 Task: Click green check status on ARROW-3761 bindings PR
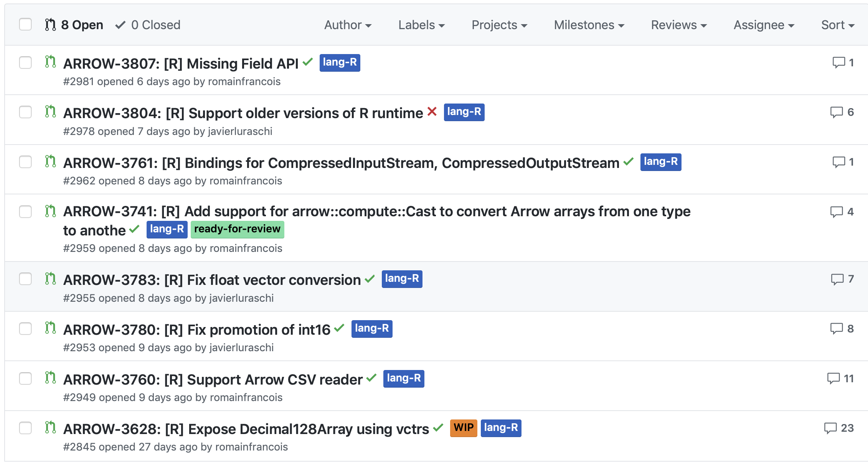[x=629, y=162]
